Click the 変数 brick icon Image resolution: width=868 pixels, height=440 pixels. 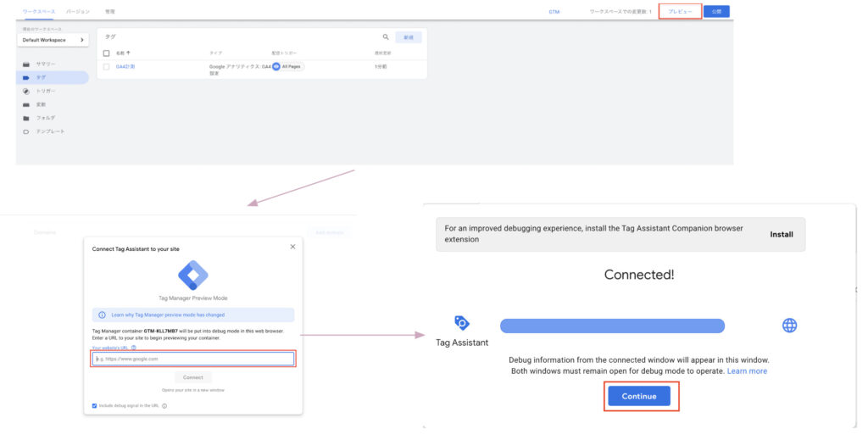pyautogui.click(x=26, y=104)
